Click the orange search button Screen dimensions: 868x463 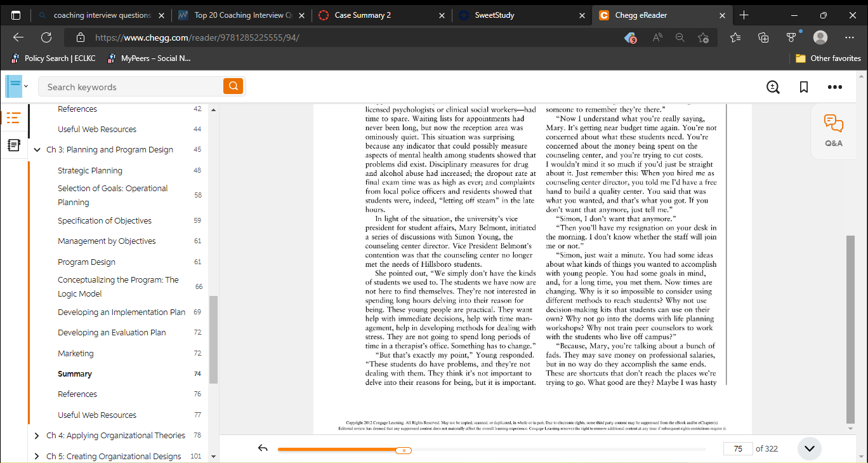[x=233, y=86]
